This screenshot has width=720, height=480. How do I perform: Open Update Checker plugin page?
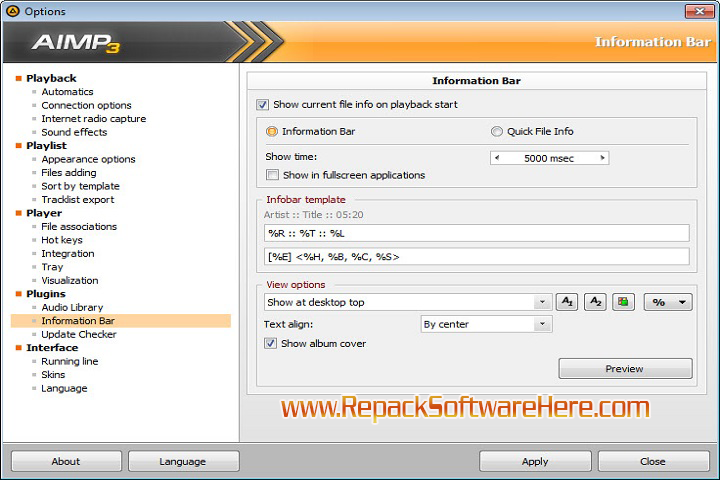click(x=79, y=334)
